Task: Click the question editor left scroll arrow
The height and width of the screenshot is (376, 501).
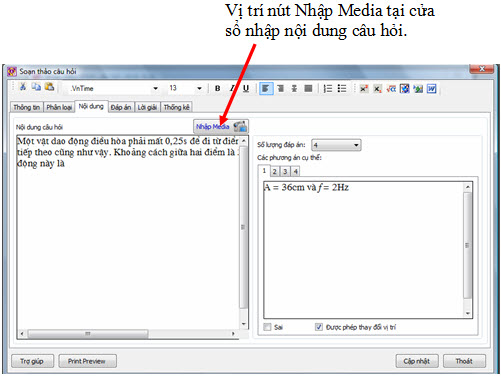Action: coord(22,334)
